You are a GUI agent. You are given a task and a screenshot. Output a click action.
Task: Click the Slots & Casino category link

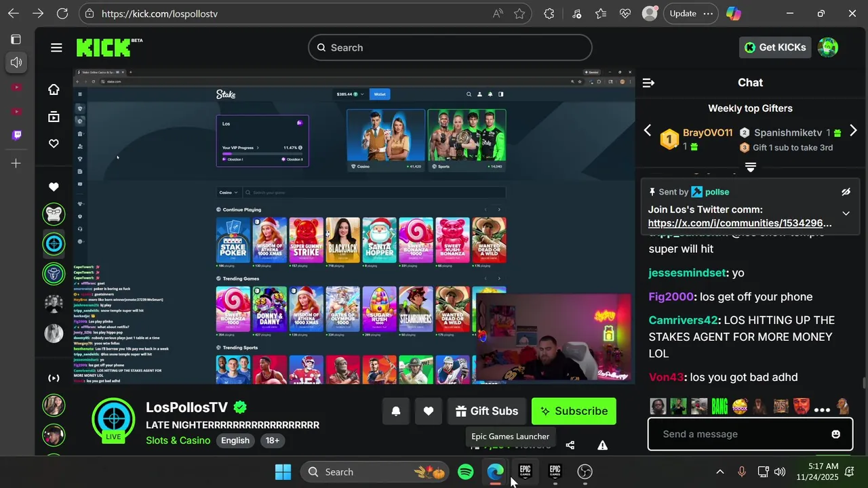tap(178, 441)
